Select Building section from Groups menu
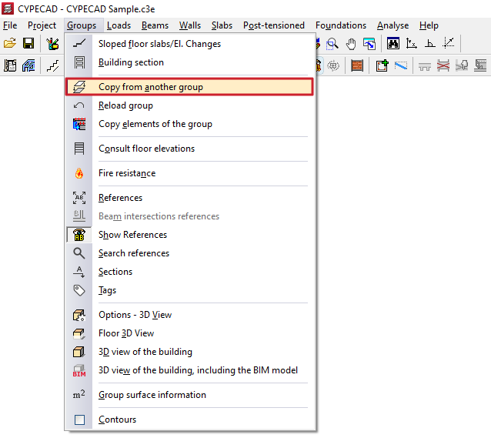The width and height of the screenshot is (491, 448). (x=190, y=62)
